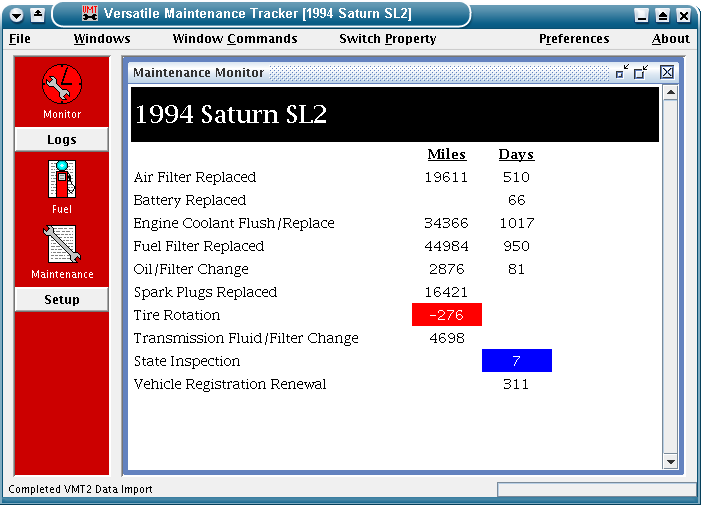Expand the Logs section in sidebar
Image resolution: width=701 pixels, height=505 pixels.
coord(61,140)
